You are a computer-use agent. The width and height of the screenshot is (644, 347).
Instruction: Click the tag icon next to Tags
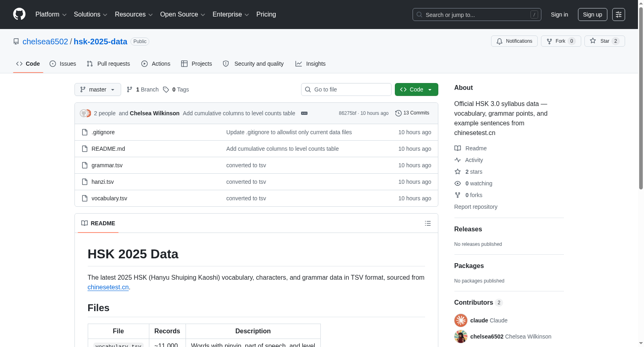pyautogui.click(x=166, y=89)
